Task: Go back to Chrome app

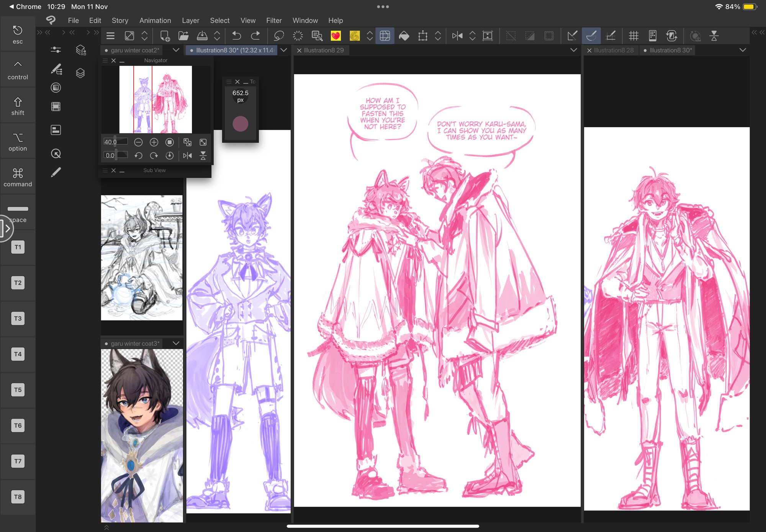Action: [x=25, y=7]
